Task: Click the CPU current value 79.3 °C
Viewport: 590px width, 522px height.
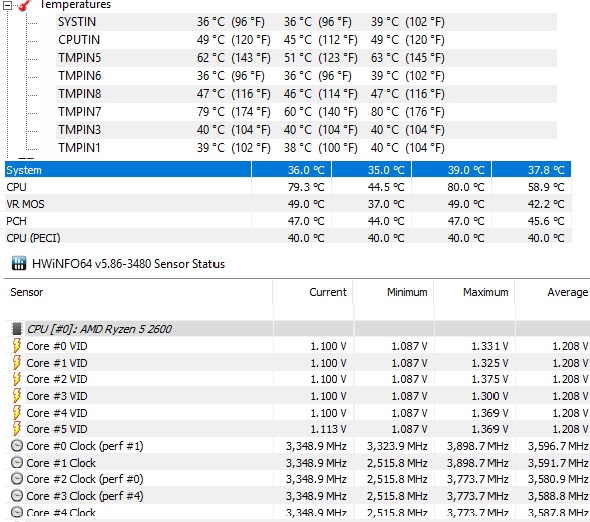Action: click(306, 187)
